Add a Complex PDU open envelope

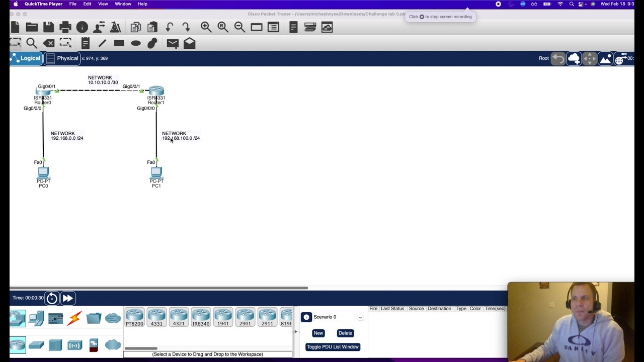pyautogui.click(x=190, y=43)
